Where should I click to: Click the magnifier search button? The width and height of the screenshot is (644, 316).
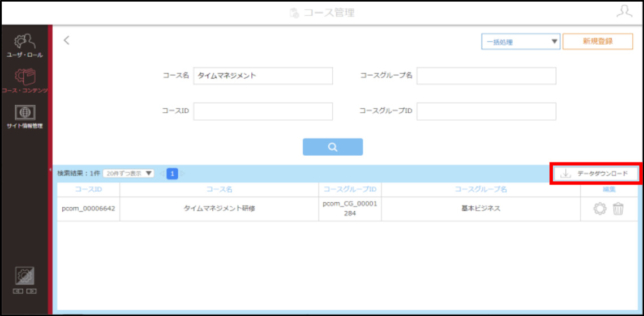333,147
